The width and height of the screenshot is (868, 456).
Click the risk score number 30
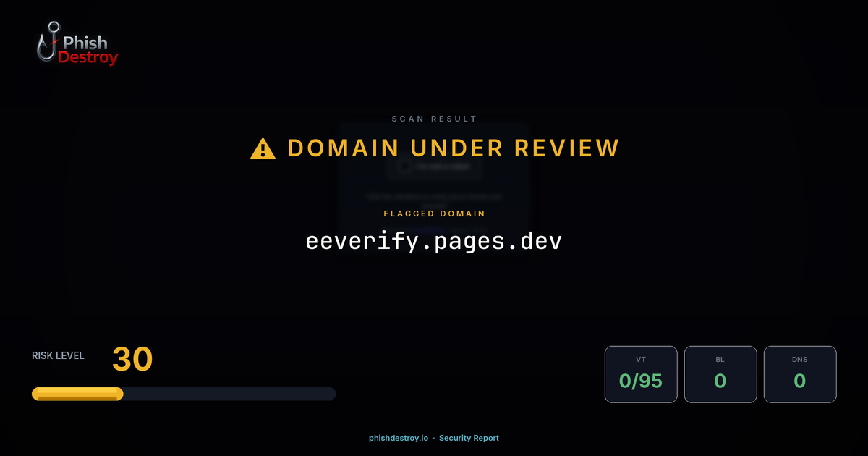tap(132, 359)
